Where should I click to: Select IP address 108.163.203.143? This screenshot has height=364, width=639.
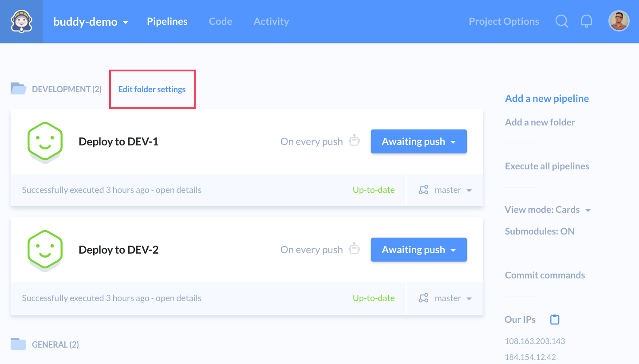pyautogui.click(x=535, y=341)
